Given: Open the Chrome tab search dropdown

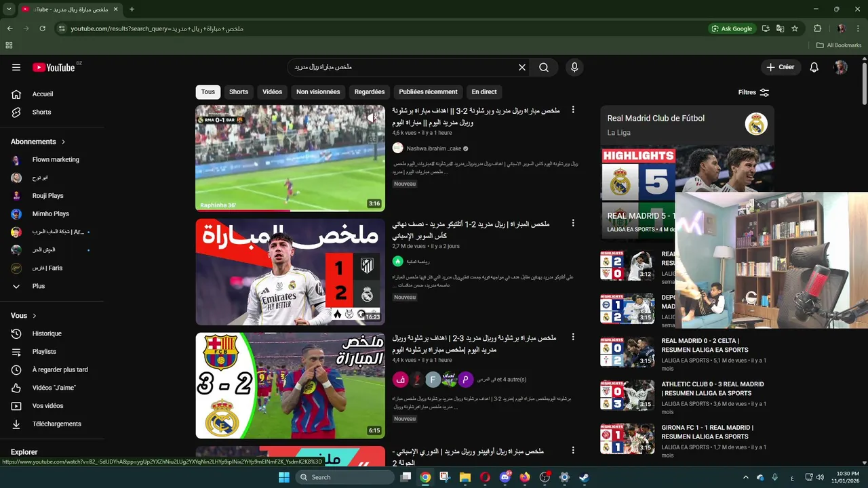Looking at the screenshot, I should pyautogui.click(x=9, y=9).
